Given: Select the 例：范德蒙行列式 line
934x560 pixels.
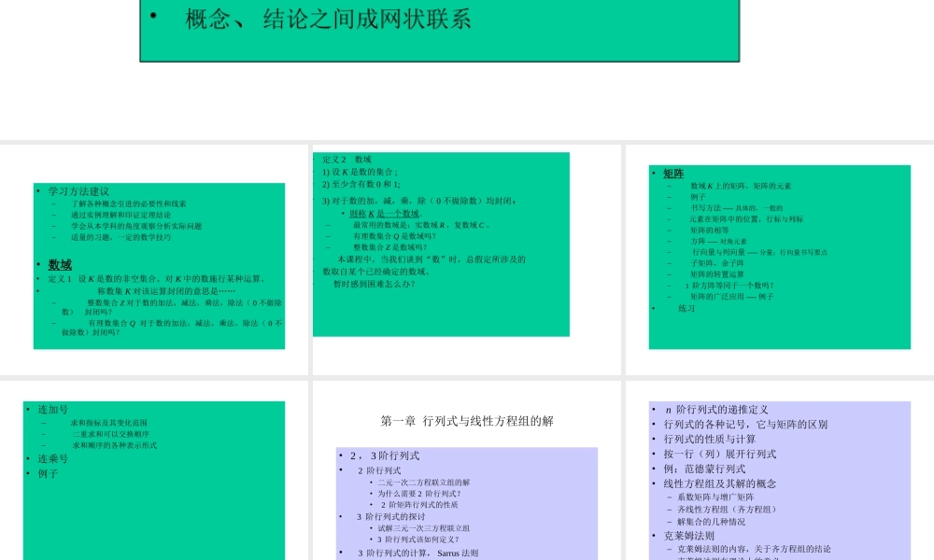Looking at the screenshot, I should pyautogui.click(x=703, y=469).
